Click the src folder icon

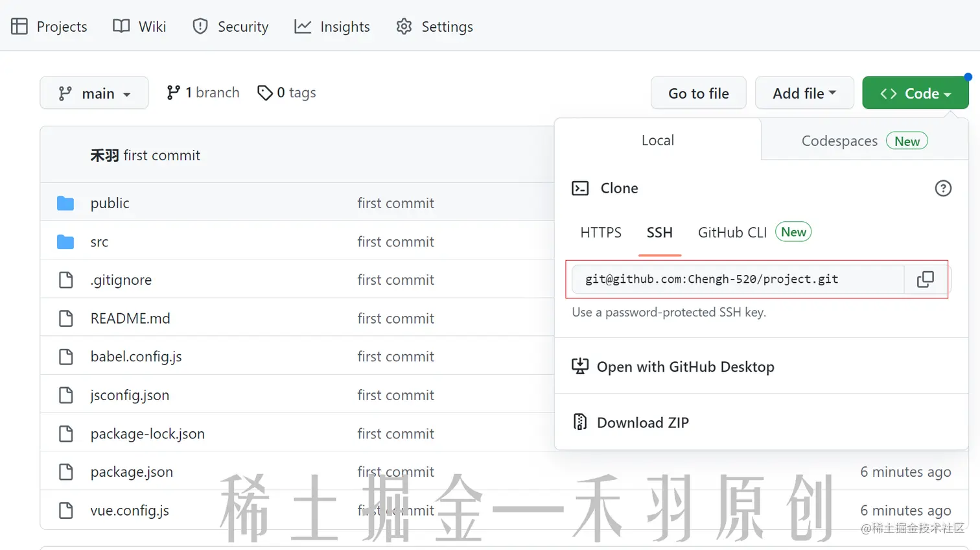pos(65,242)
